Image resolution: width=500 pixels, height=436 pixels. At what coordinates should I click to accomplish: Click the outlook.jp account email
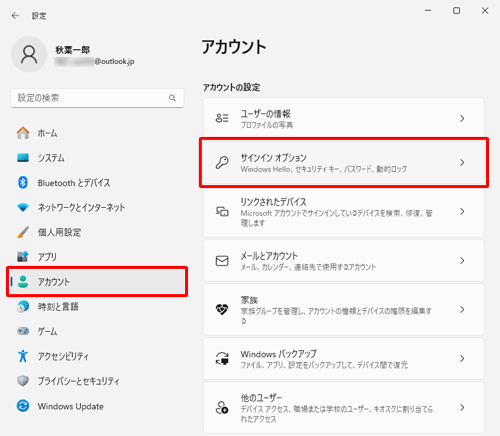(95, 62)
